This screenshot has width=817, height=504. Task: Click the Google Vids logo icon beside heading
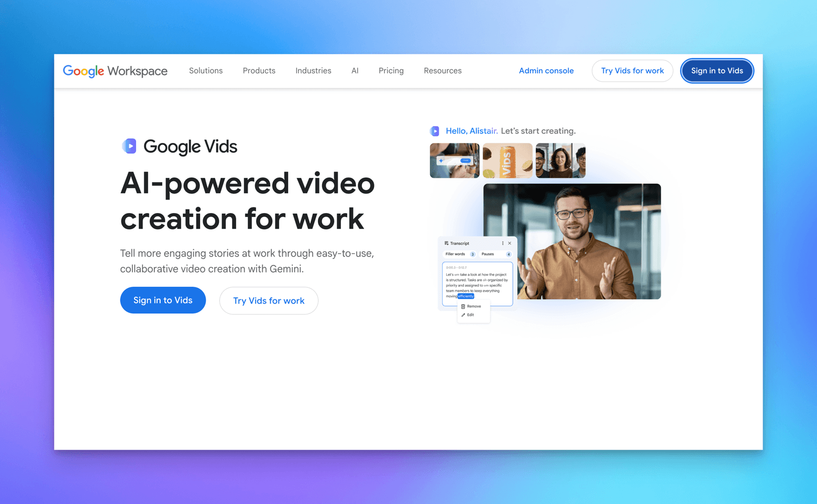pyautogui.click(x=129, y=146)
